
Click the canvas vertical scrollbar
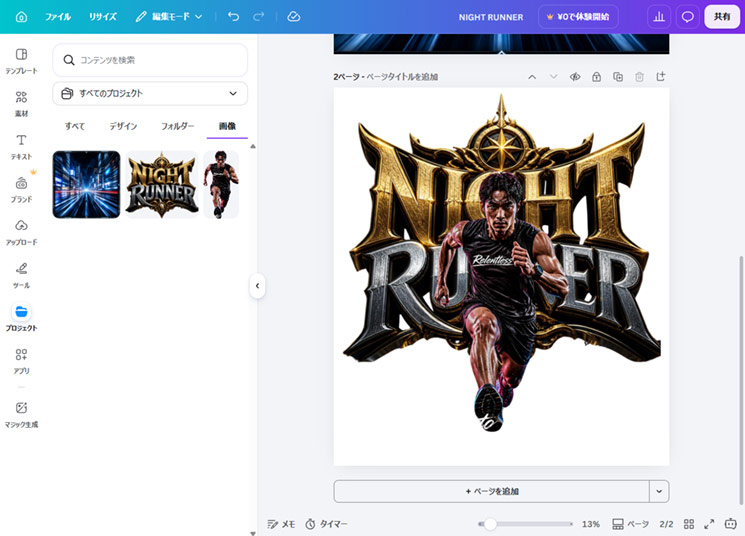(x=740, y=380)
